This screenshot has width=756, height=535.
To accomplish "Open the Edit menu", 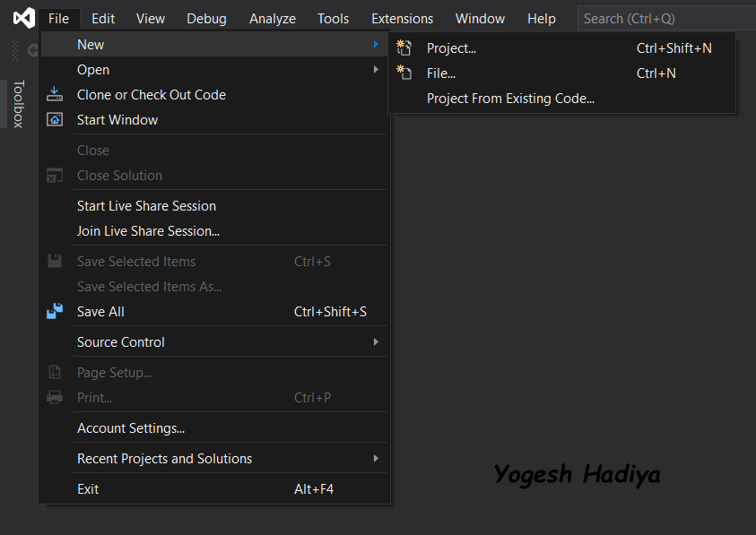I will point(103,18).
